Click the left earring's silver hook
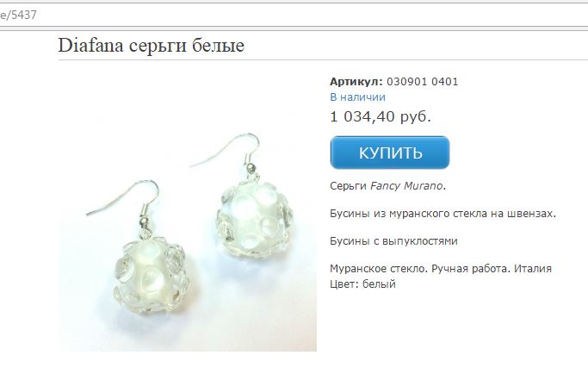This screenshot has height=374, width=588. click(127, 203)
